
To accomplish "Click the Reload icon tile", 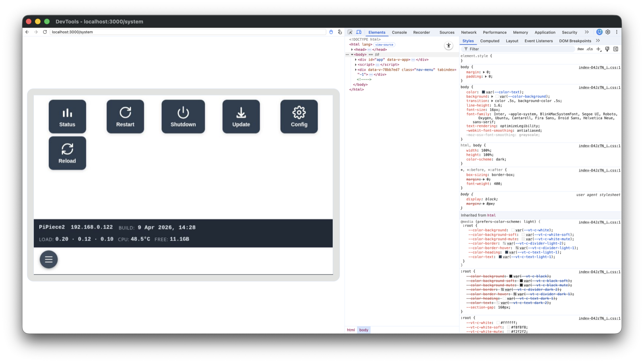I will point(67,149).
